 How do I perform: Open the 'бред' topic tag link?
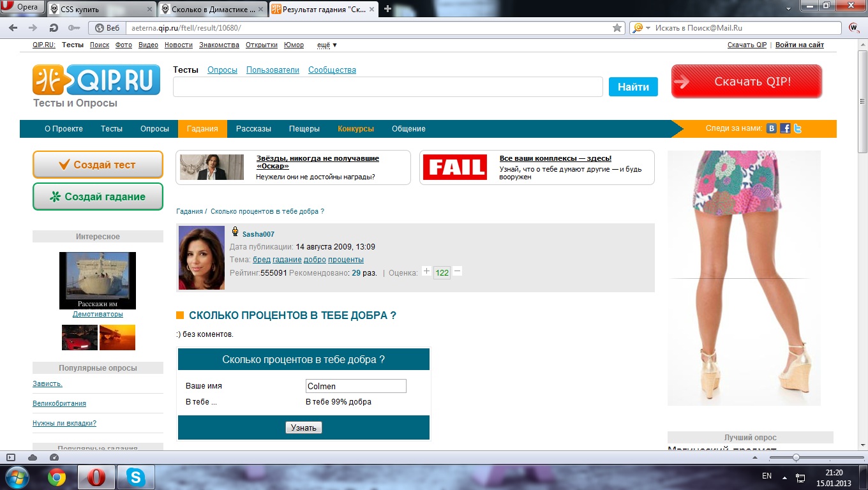[262, 259]
